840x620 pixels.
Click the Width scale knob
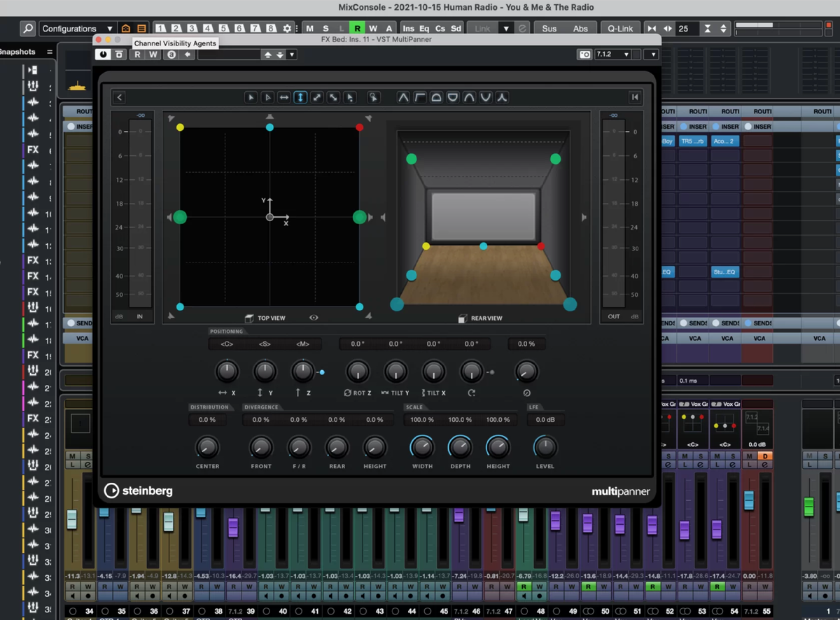click(422, 446)
